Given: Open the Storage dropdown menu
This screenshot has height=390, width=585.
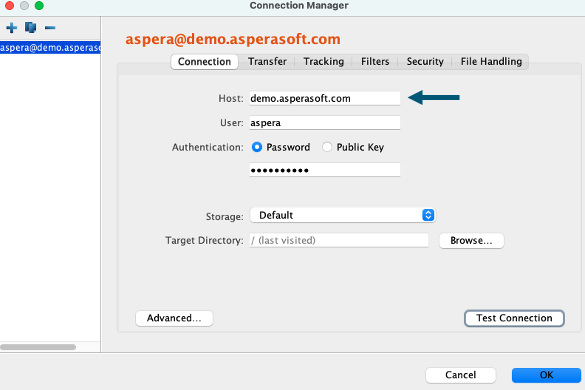Looking at the screenshot, I should pos(342,215).
